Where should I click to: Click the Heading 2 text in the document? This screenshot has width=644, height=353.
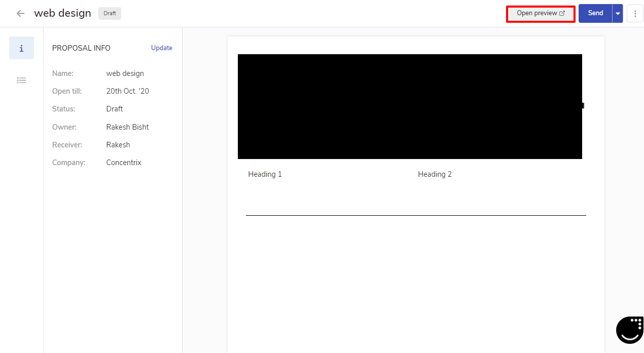(435, 174)
